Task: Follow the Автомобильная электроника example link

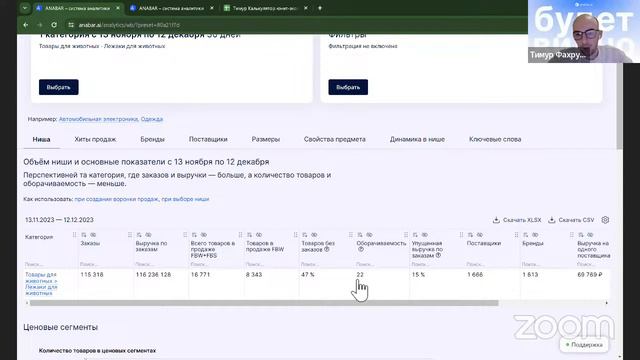Action: tap(98, 119)
